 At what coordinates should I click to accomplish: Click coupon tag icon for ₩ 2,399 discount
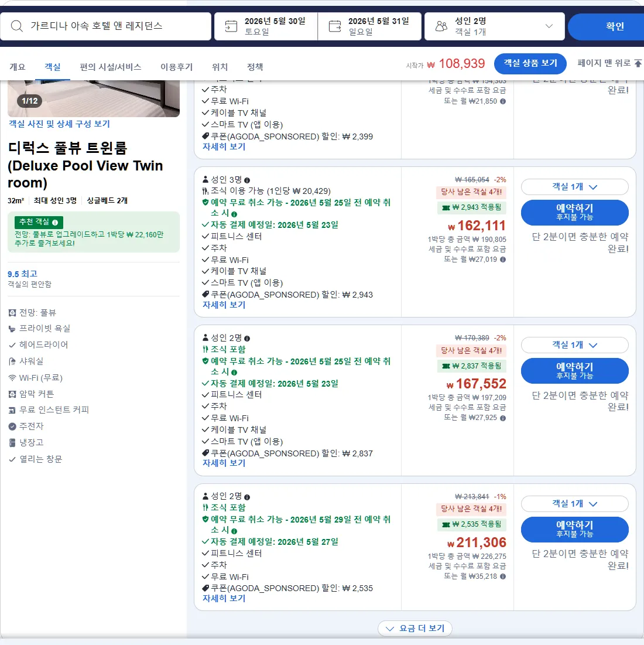pos(205,136)
